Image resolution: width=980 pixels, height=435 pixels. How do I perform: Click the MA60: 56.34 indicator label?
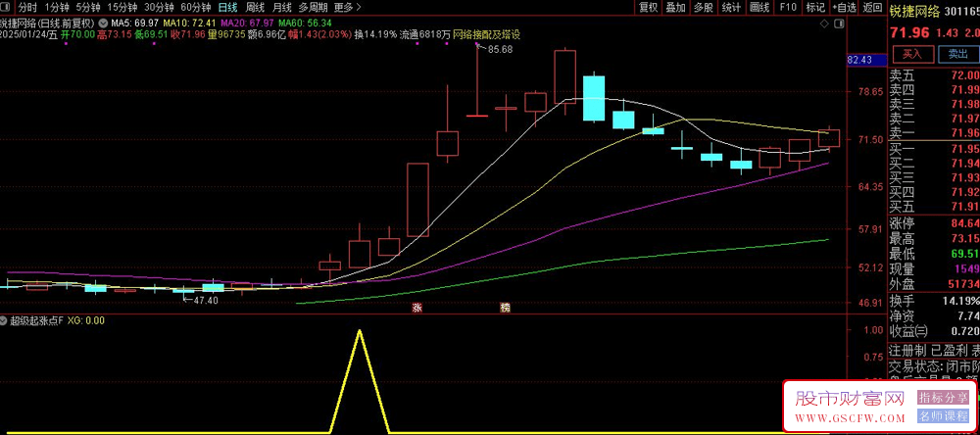(x=305, y=24)
